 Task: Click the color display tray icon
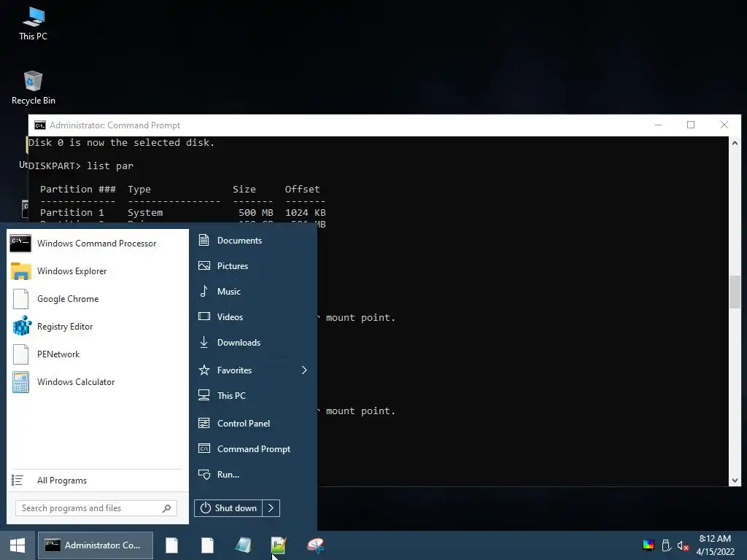[x=649, y=545]
